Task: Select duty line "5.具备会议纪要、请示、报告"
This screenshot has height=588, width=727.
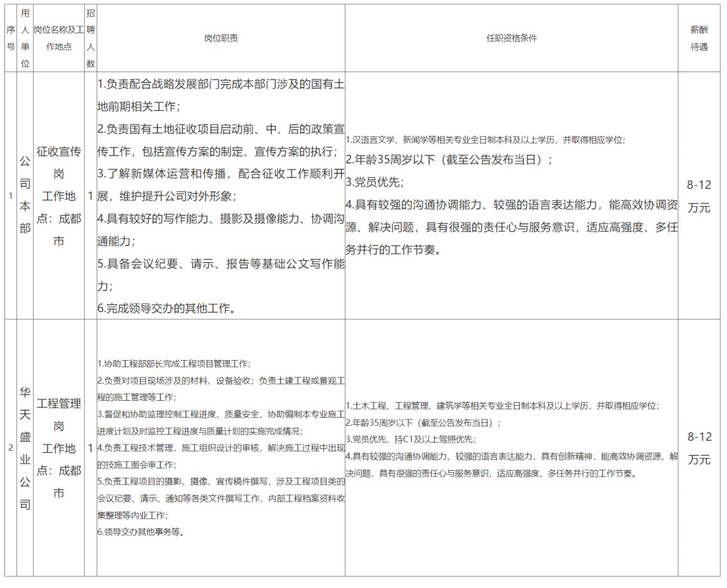Action: coord(221,275)
